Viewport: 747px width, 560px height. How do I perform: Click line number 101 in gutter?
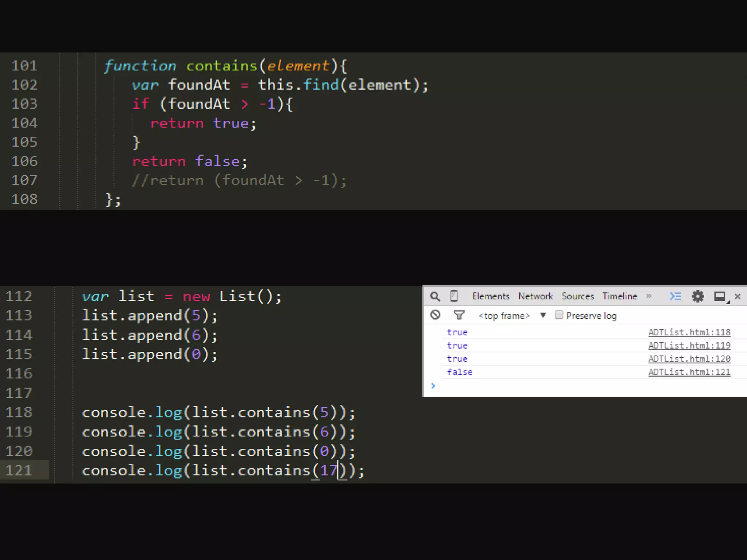click(24, 66)
